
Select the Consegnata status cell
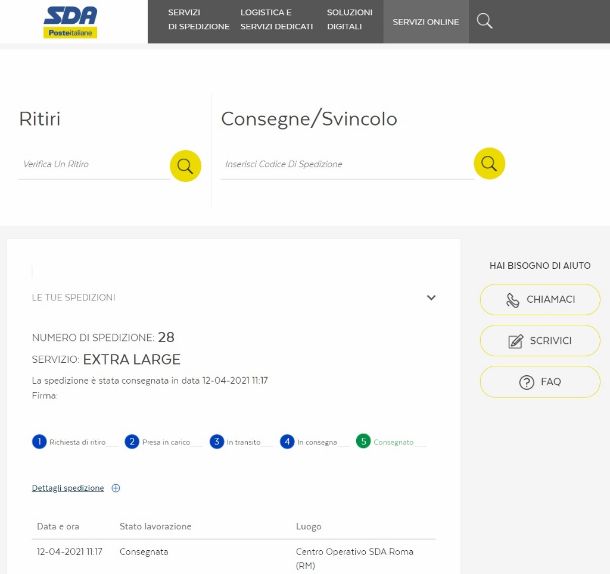pyautogui.click(x=144, y=552)
